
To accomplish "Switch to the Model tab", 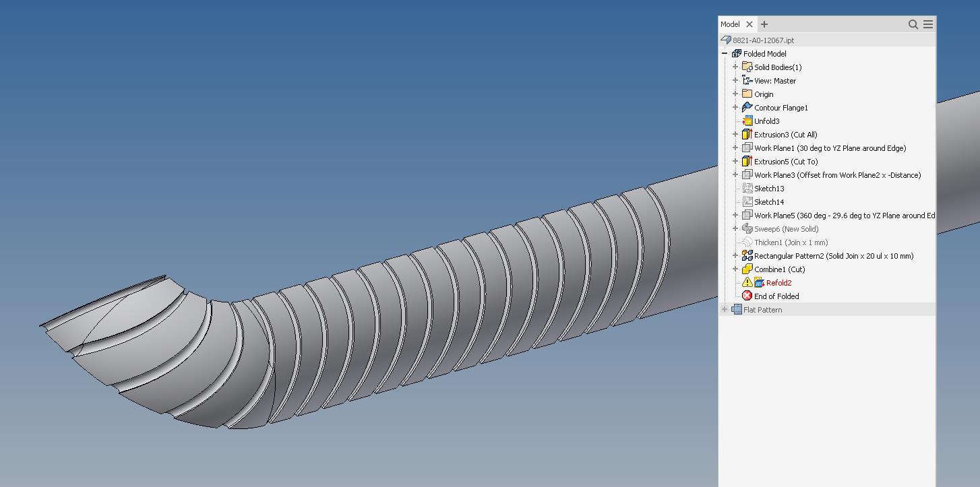I will click(729, 24).
